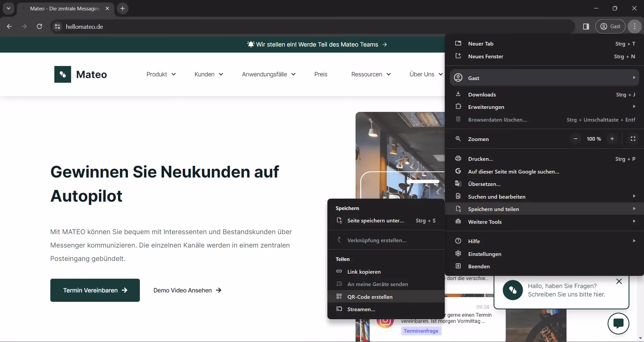Enter fullscreen using the Zoomen fullscreen icon

coord(634,139)
